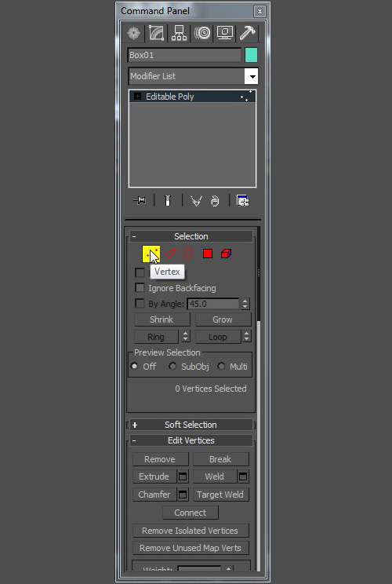
Task: Select Preview Selection Off radio
Action: tap(134, 366)
